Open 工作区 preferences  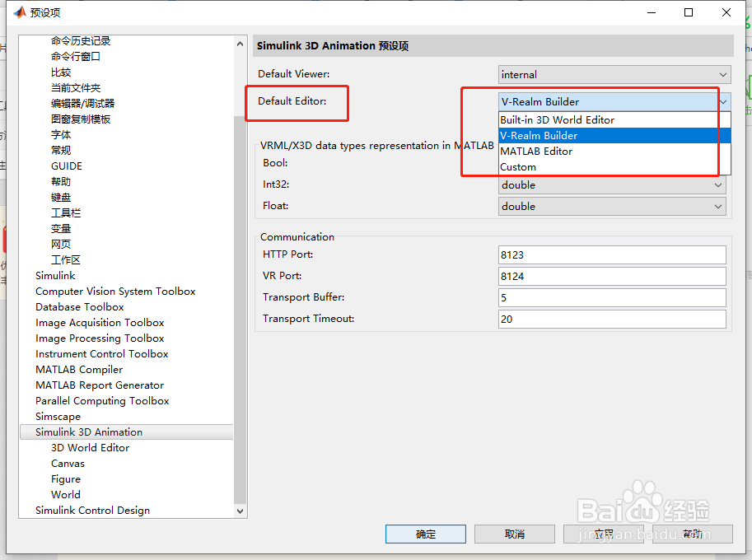66,260
